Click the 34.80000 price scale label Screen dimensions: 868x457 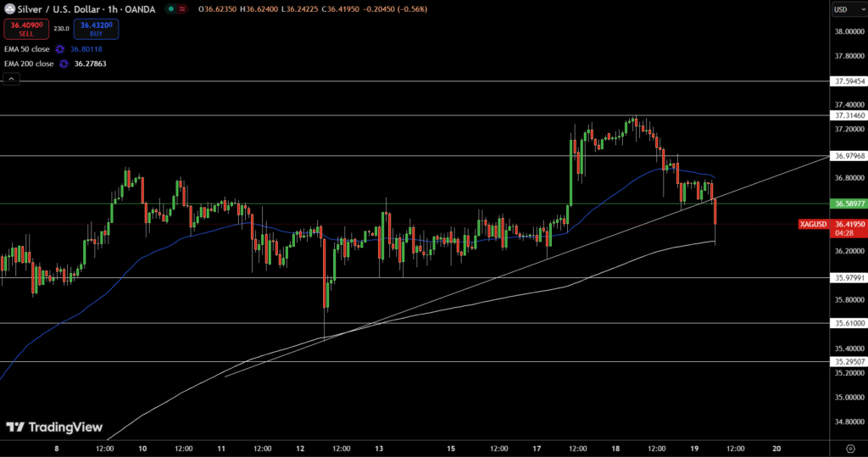(849, 421)
